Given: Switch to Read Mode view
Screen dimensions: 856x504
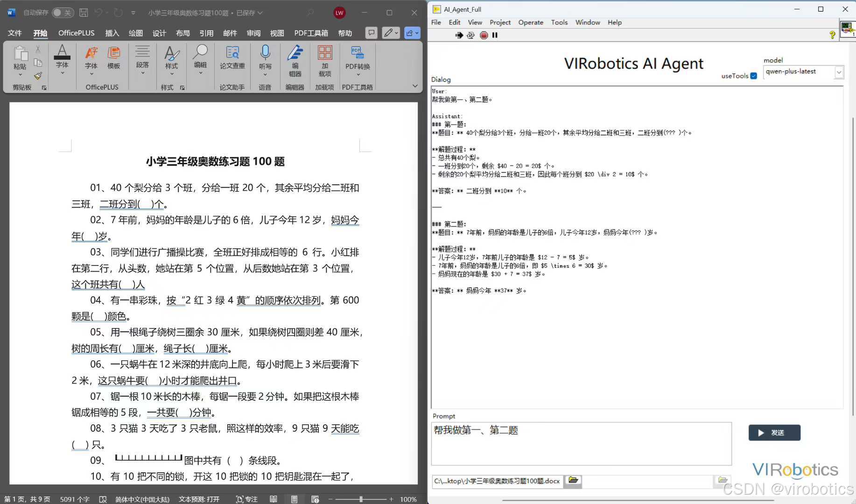Looking at the screenshot, I should [274, 499].
